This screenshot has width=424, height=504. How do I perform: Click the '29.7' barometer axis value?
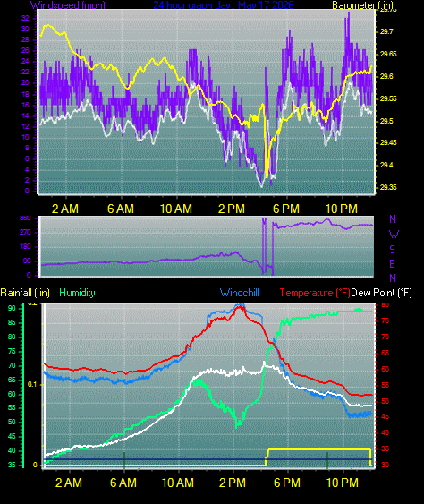386,31
